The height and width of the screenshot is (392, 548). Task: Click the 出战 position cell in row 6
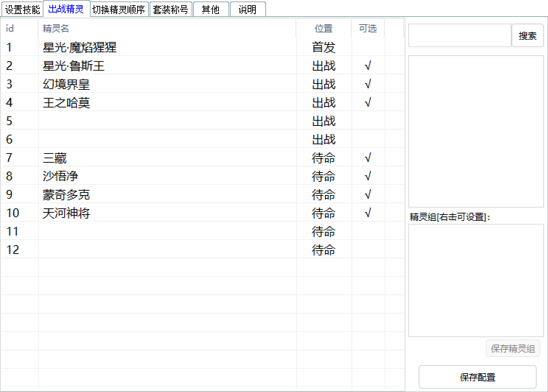[x=324, y=139]
